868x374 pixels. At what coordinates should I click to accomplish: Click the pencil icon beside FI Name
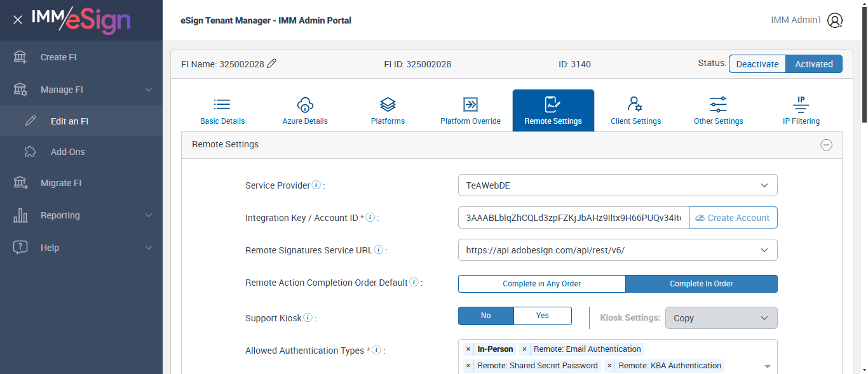coord(272,63)
